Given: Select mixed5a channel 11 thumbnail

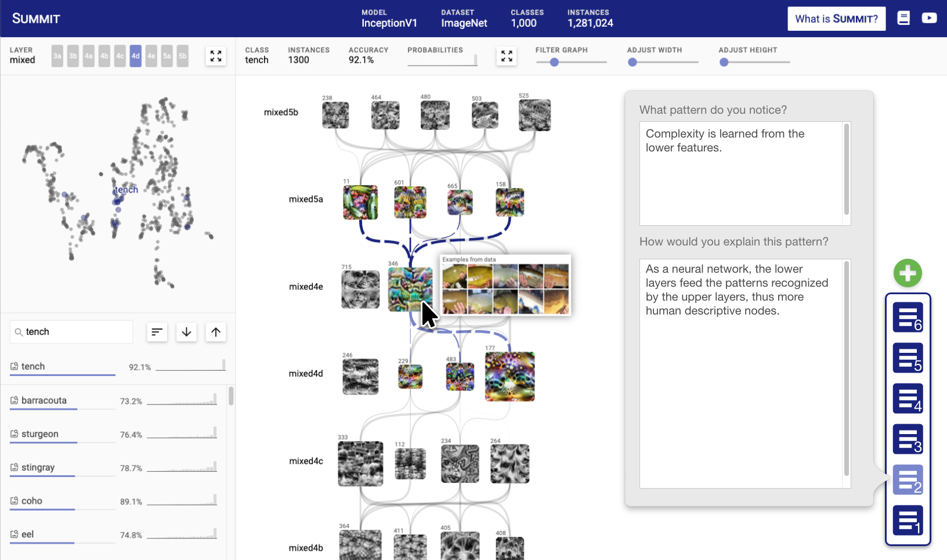Looking at the screenshot, I should click(360, 203).
